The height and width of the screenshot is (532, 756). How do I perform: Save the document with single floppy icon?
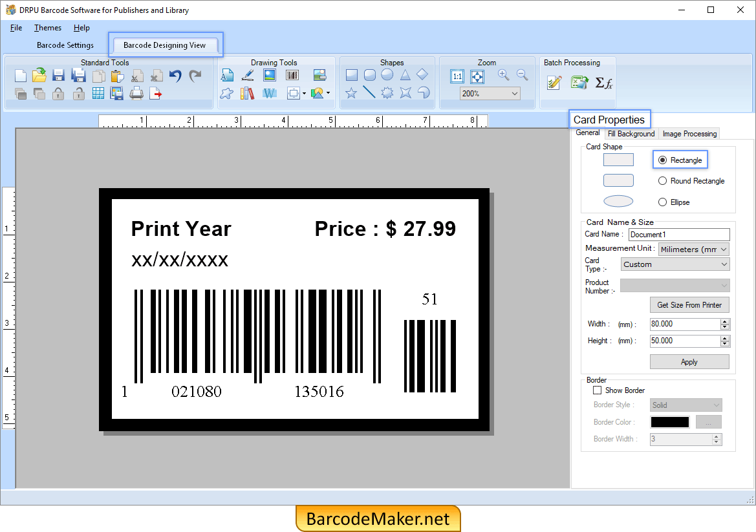(x=58, y=76)
